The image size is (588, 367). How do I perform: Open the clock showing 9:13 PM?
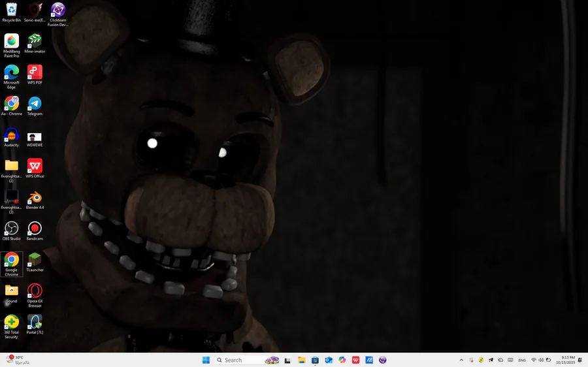coord(565,360)
